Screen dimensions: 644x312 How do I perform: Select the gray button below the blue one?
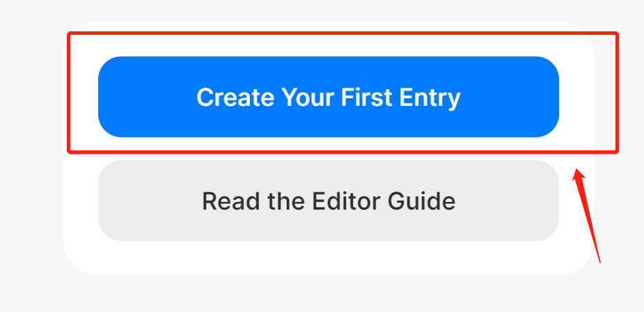point(328,201)
